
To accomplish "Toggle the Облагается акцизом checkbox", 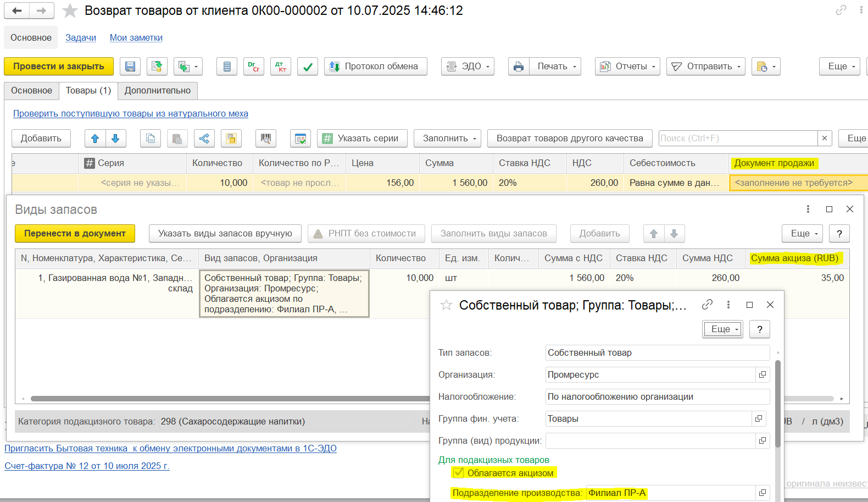I will pos(458,473).
